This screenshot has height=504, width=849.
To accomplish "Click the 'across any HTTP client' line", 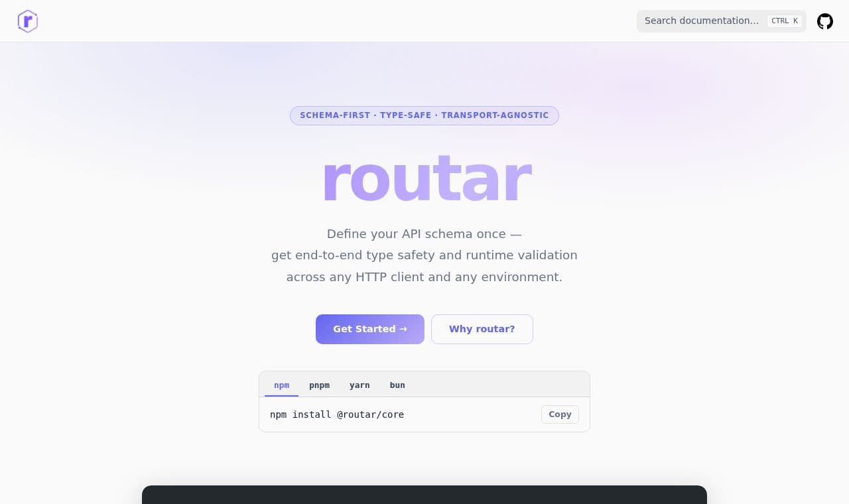I will [424, 277].
